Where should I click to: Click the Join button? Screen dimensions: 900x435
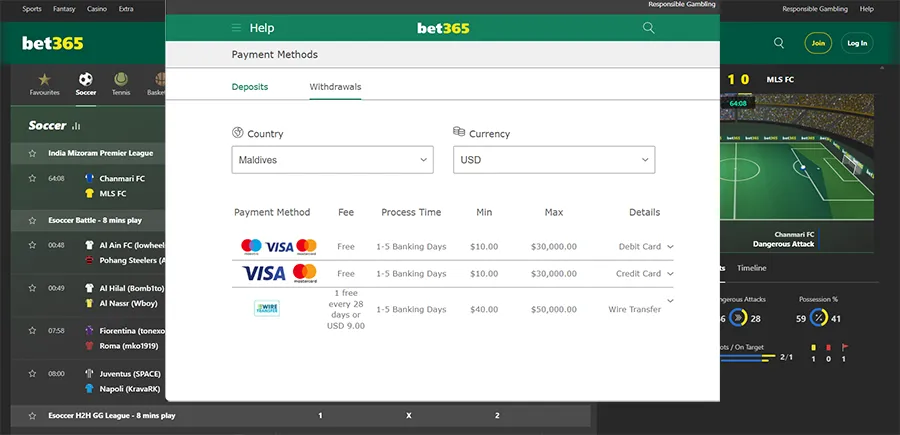[x=818, y=43]
